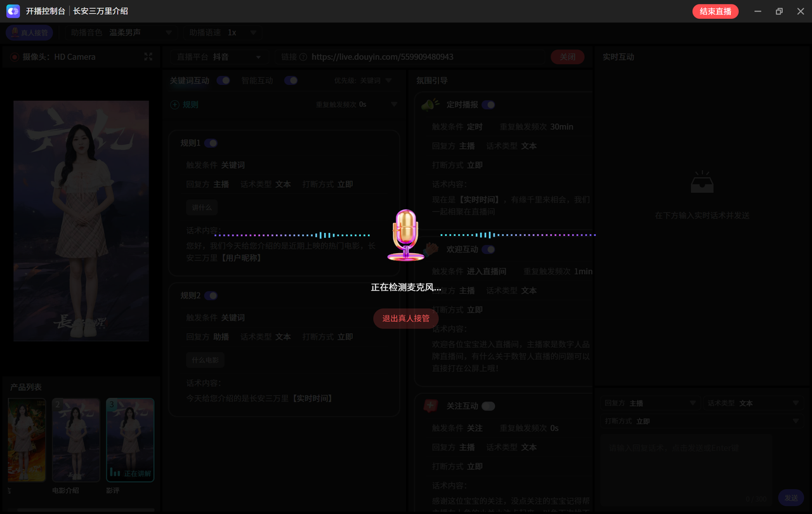Image resolution: width=812 pixels, height=514 pixels.
Task: Click the empty inbox icon in 实时互动
Action: click(702, 181)
